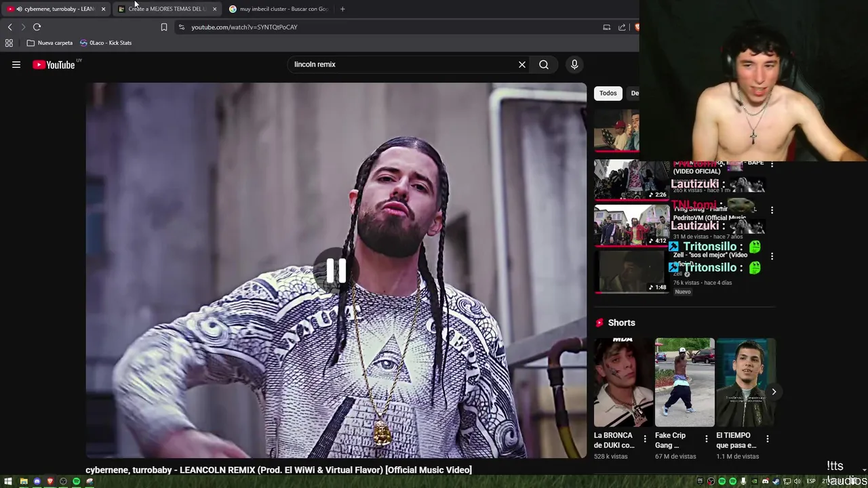This screenshot has height=488, width=868.
Task: Open a new browser tab with plus
Action: click(x=342, y=9)
